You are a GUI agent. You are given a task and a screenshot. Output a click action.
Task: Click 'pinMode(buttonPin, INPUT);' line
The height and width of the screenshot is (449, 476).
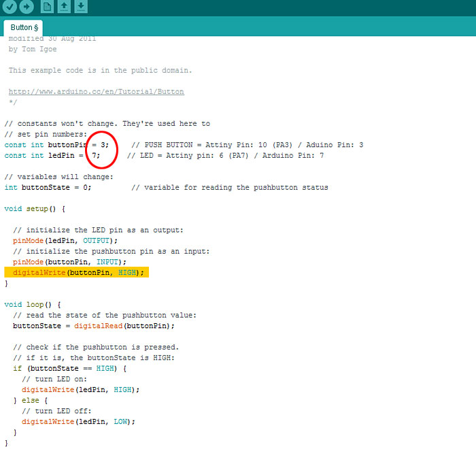click(x=69, y=262)
